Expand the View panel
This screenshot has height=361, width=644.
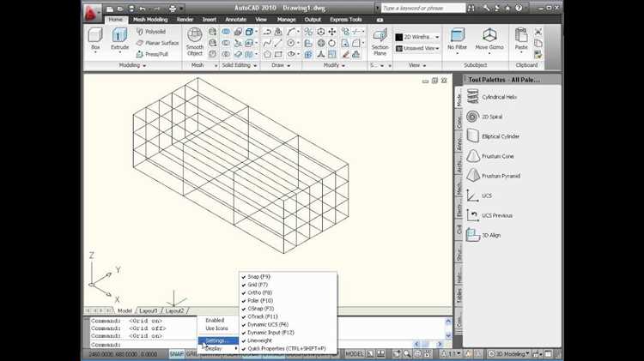pos(417,65)
